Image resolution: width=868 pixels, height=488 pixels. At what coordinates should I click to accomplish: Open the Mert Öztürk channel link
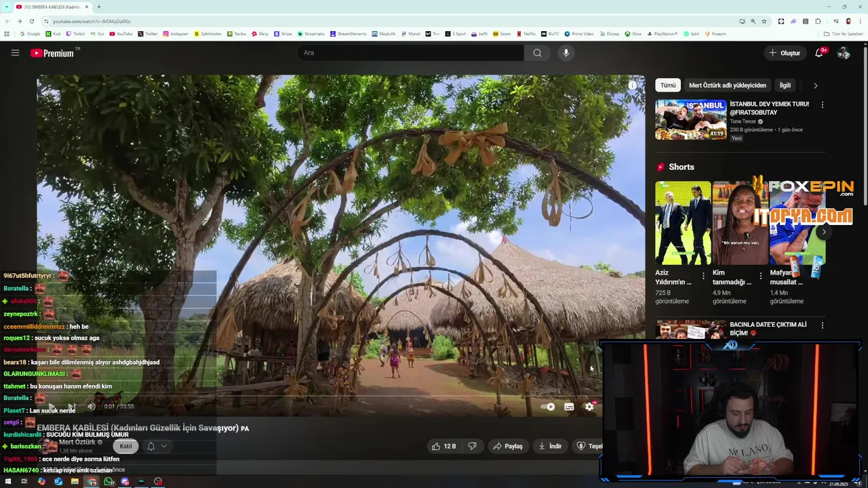77,442
